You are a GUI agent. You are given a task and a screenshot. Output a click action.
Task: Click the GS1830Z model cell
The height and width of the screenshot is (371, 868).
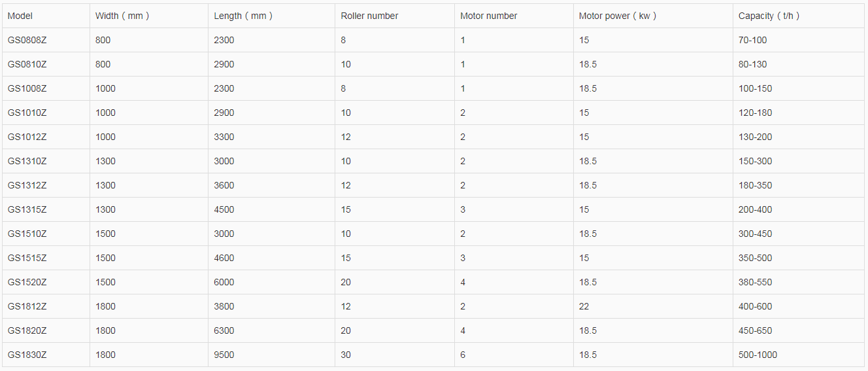click(x=27, y=355)
